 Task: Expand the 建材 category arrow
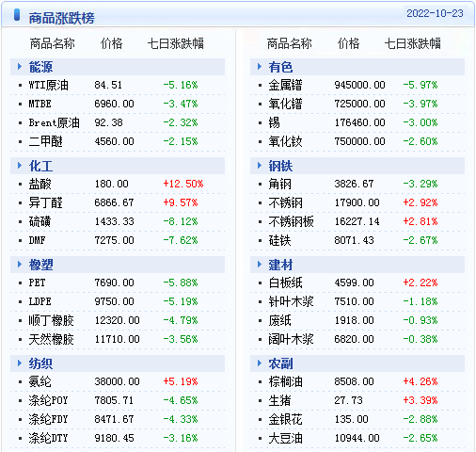click(260, 265)
